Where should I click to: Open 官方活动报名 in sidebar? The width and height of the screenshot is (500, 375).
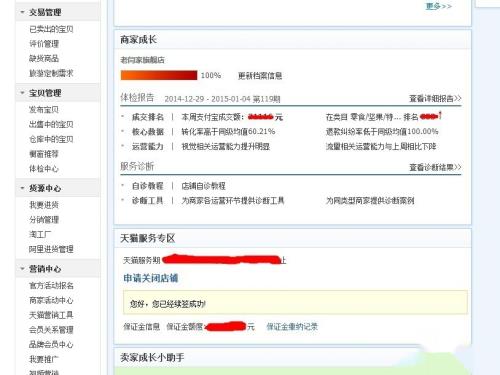coord(51,285)
